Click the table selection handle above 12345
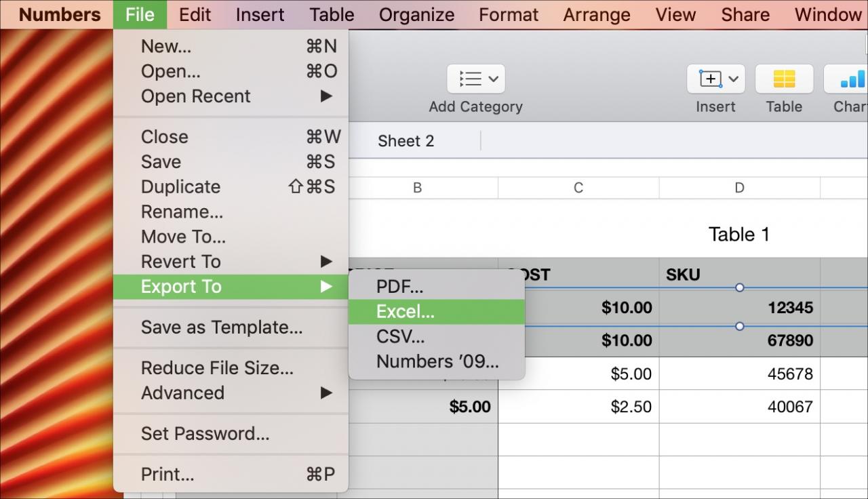 [739, 287]
